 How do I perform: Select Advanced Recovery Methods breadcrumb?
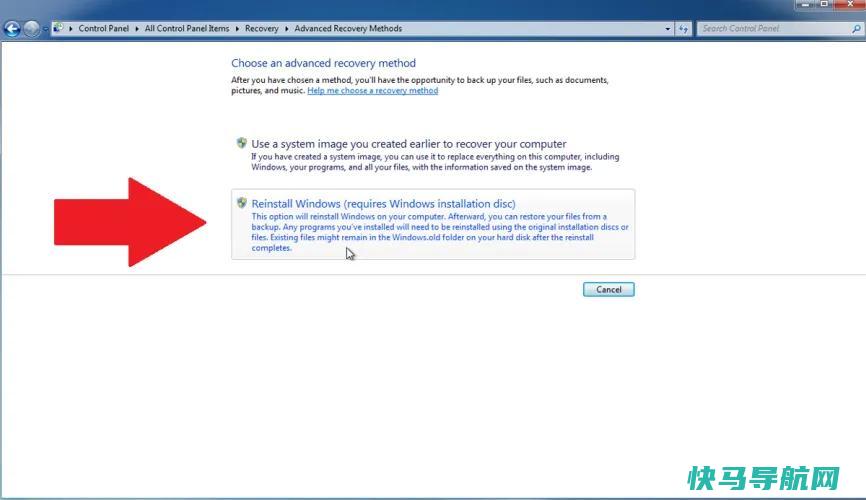348,29
